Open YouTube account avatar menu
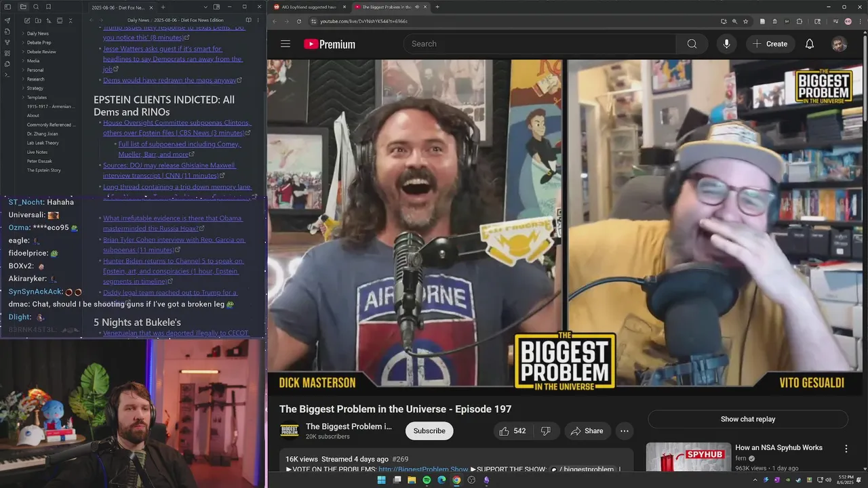Viewport: 868px width, 488px height. 840,44
